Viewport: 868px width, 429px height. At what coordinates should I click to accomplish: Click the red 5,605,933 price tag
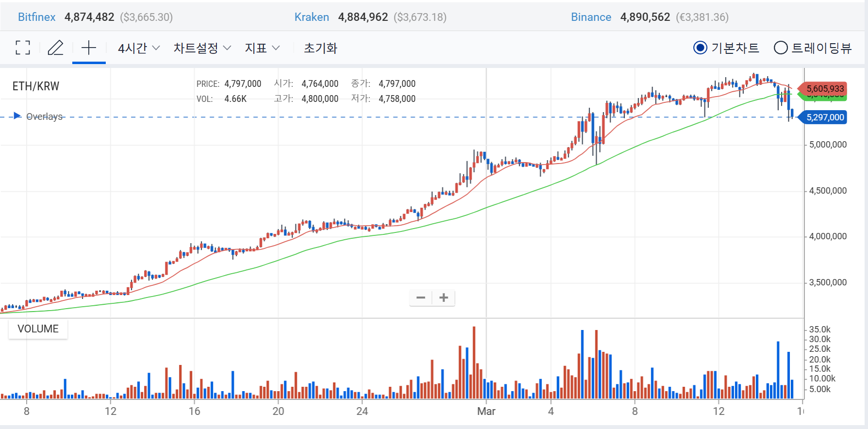point(824,89)
